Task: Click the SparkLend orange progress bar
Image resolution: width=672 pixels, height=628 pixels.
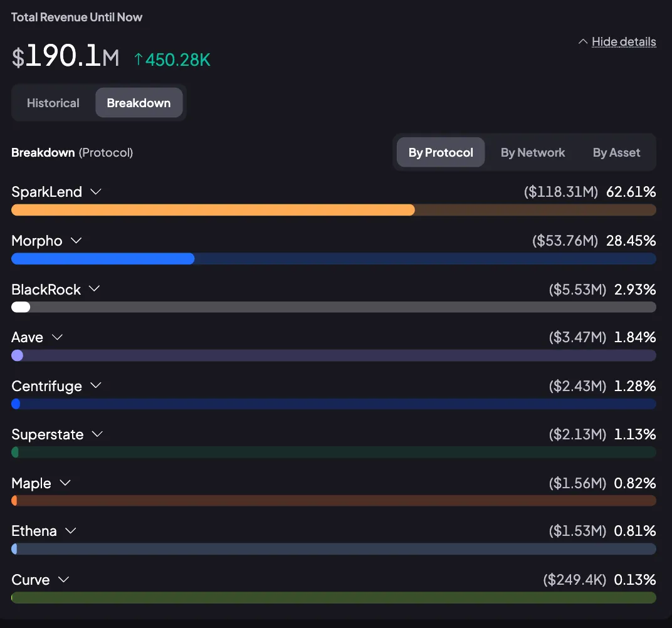Action: click(213, 210)
